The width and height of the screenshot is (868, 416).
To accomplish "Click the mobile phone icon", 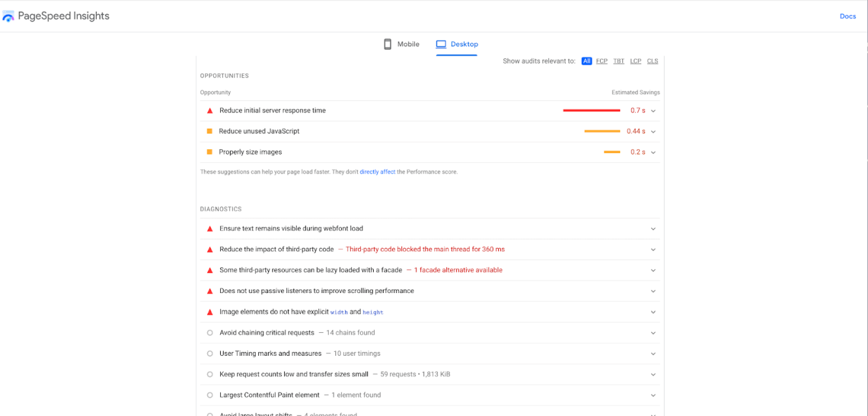I will tap(388, 44).
